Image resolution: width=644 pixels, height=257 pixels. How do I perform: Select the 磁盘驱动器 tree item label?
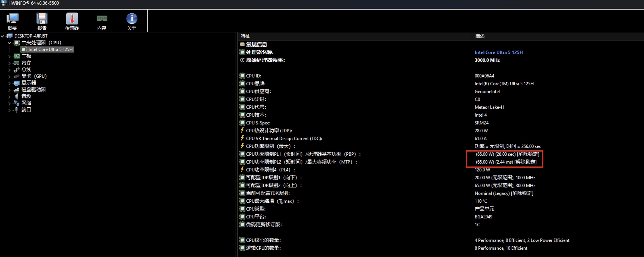tap(34, 90)
